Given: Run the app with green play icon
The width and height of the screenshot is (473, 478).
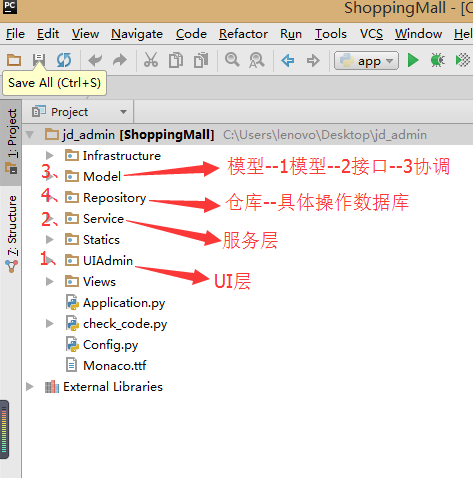Looking at the screenshot, I should (413, 60).
